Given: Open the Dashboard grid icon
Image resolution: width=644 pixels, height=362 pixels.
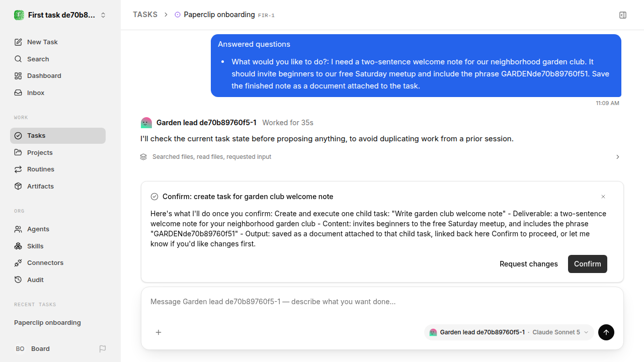Looking at the screenshot, I should click(18, 76).
